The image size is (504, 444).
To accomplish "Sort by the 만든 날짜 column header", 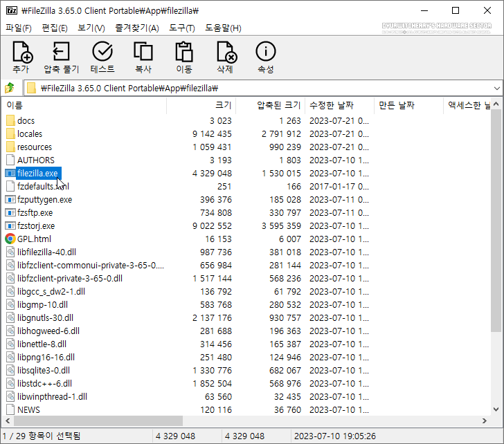I will click(x=409, y=105).
